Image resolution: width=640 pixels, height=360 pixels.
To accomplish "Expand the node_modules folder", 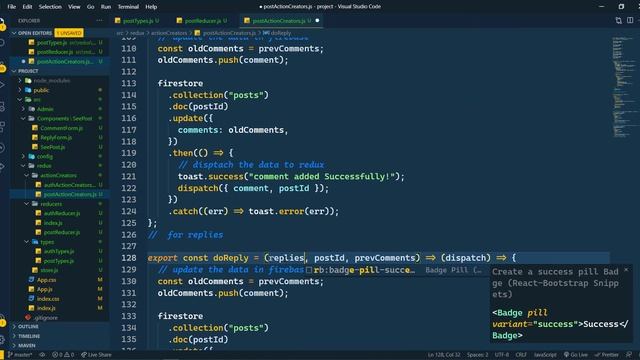I will coord(20,80).
